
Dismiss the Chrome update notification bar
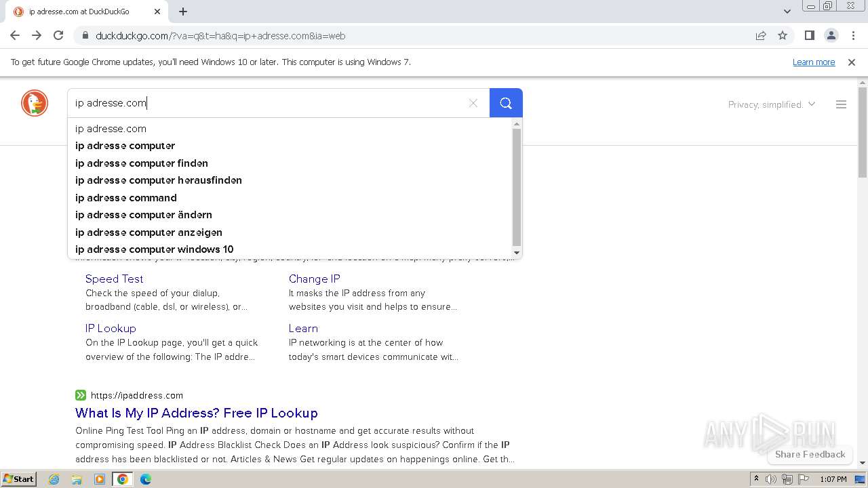(x=852, y=62)
